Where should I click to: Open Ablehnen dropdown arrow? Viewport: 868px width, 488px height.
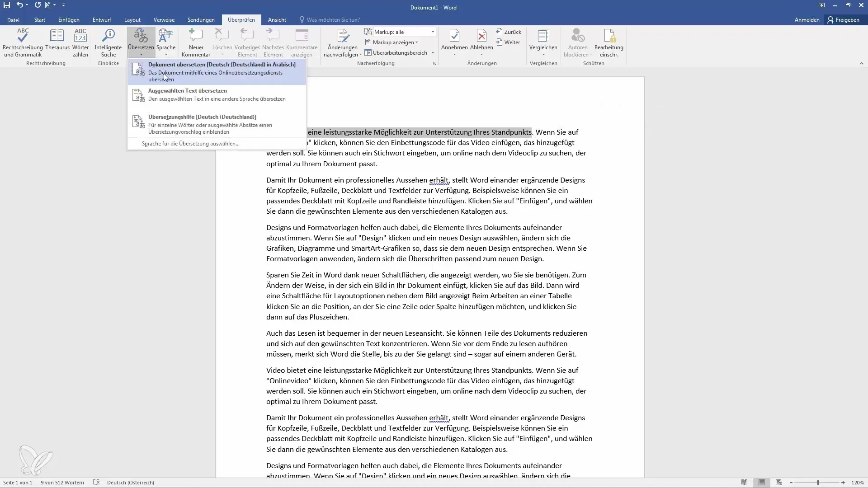click(x=481, y=55)
